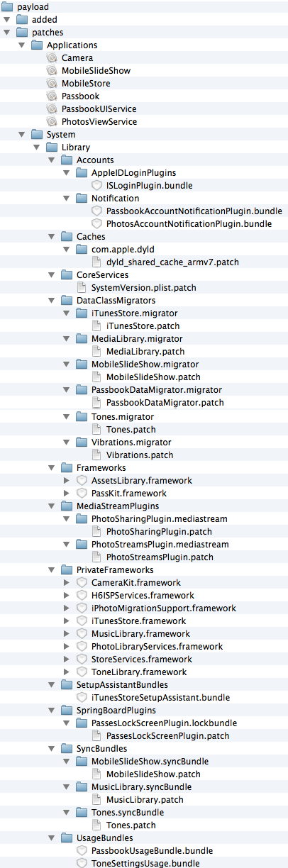Screen dimensions: 288x868
Task: Click the CameraKit.framework bundle icon
Action: [82, 583]
